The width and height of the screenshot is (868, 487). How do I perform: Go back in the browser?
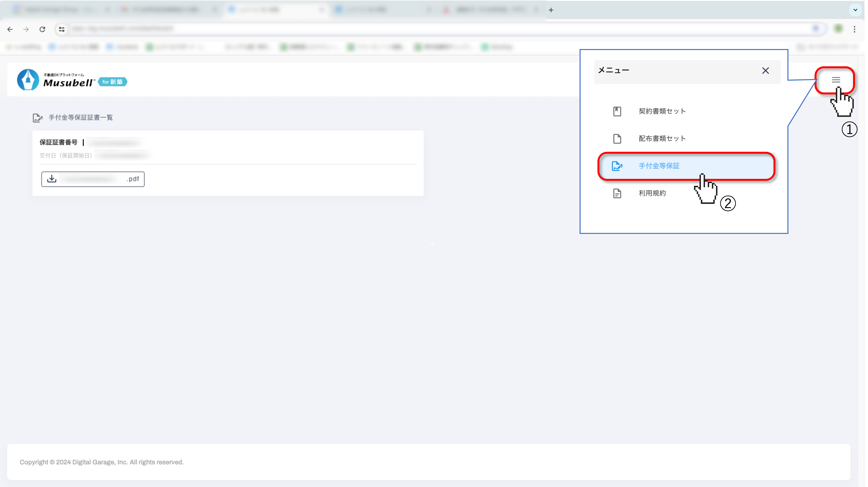(10, 29)
